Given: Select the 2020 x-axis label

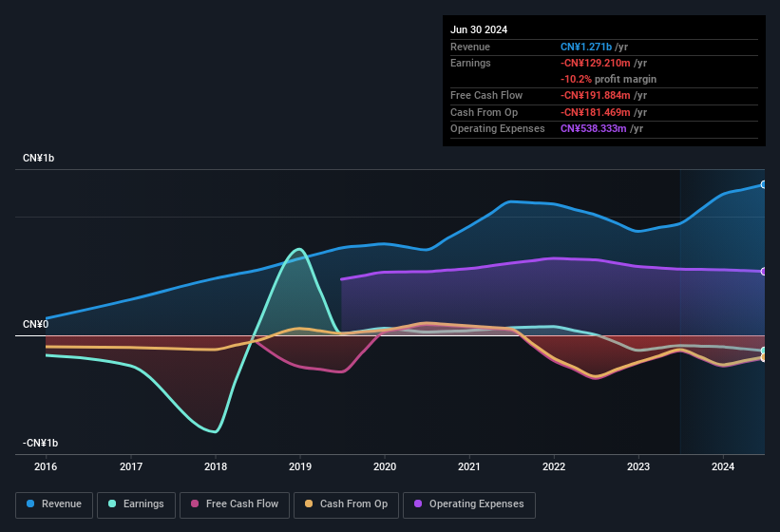Looking at the screenshot, I should point(385,466).
